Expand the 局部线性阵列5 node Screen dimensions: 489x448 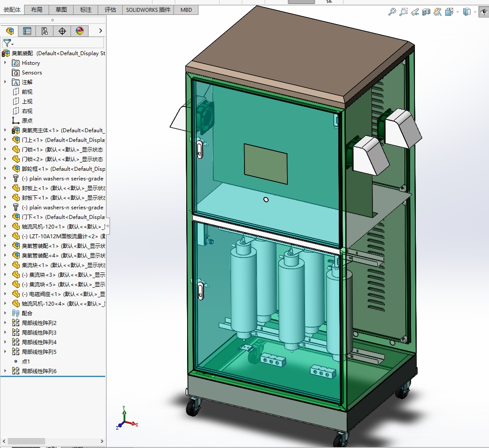coord(5,352)
